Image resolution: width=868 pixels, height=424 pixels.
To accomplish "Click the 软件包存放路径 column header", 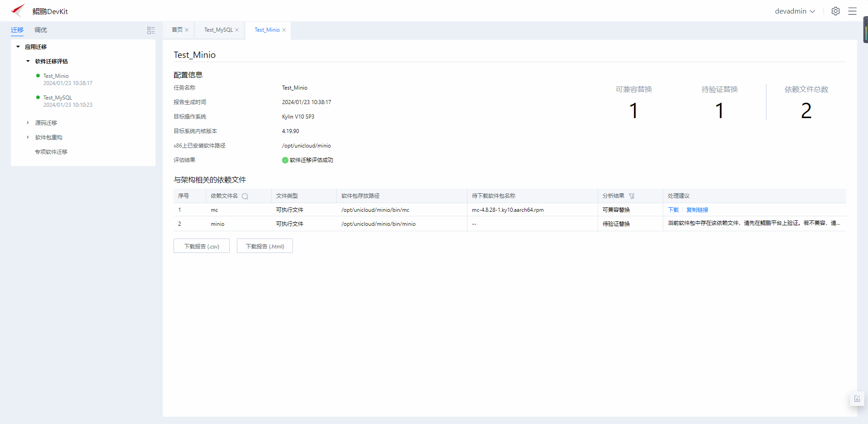I will point(360,196).
